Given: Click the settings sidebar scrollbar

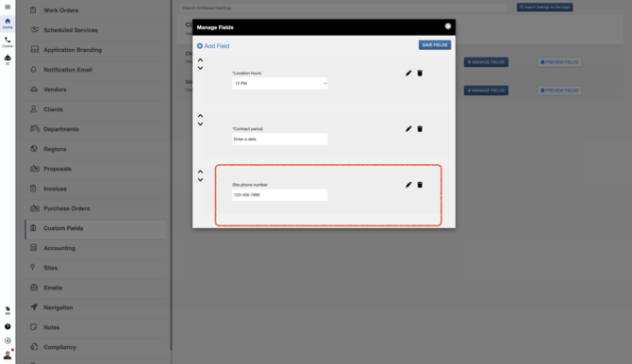Looking at the screenshot, I should click(171, 175).
